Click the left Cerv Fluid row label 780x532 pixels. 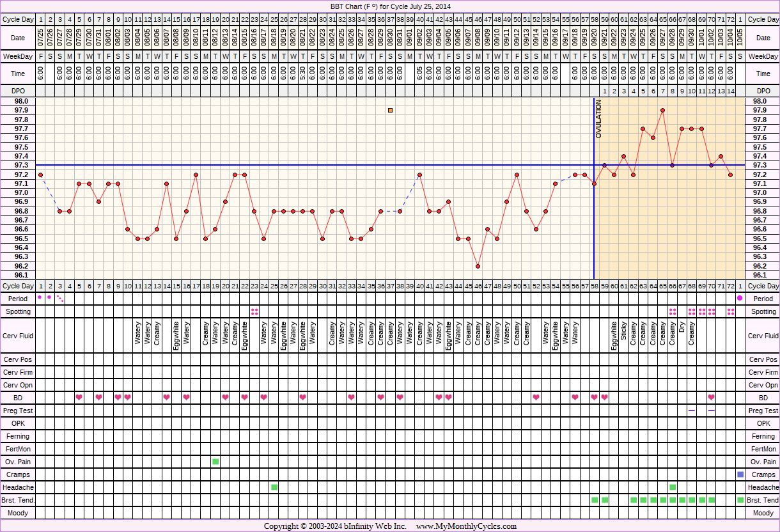coord(19,336)
